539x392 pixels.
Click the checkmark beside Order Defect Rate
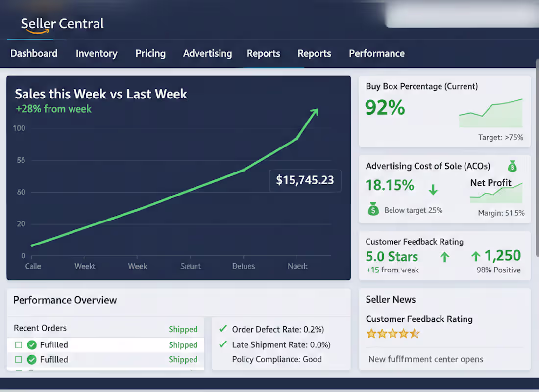[x=223, y=329]
